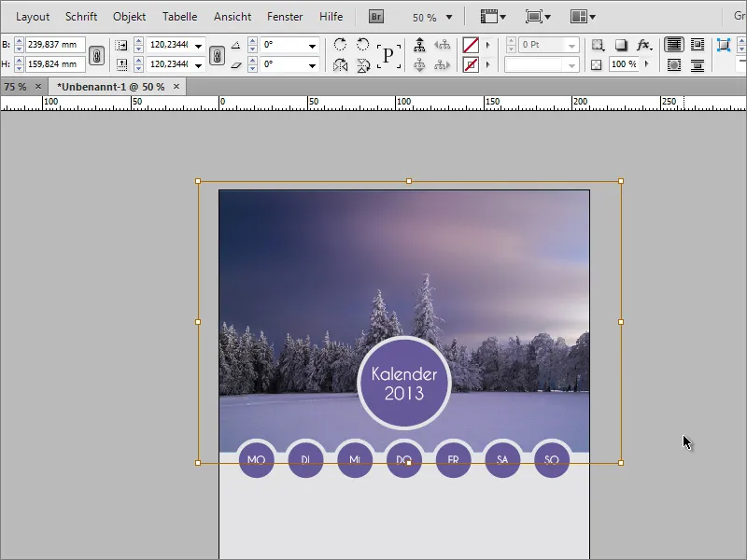
Task: Toggle the width-height constrain chain link
Action: point(97,56)
